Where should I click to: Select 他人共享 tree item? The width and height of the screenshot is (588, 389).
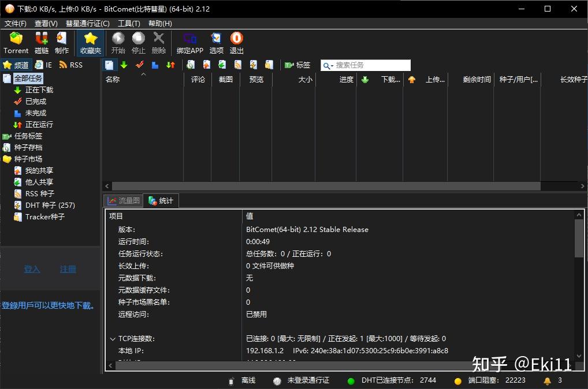click(x=39, y=182)
